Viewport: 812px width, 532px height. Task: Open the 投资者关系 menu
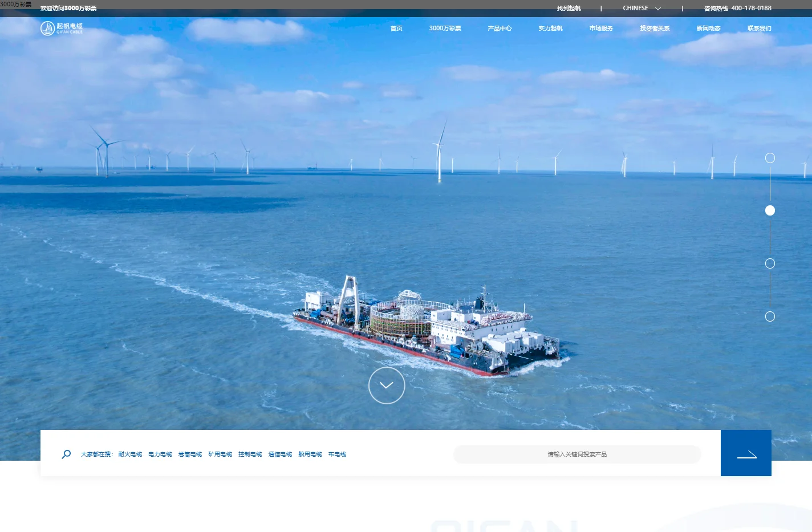655,29
